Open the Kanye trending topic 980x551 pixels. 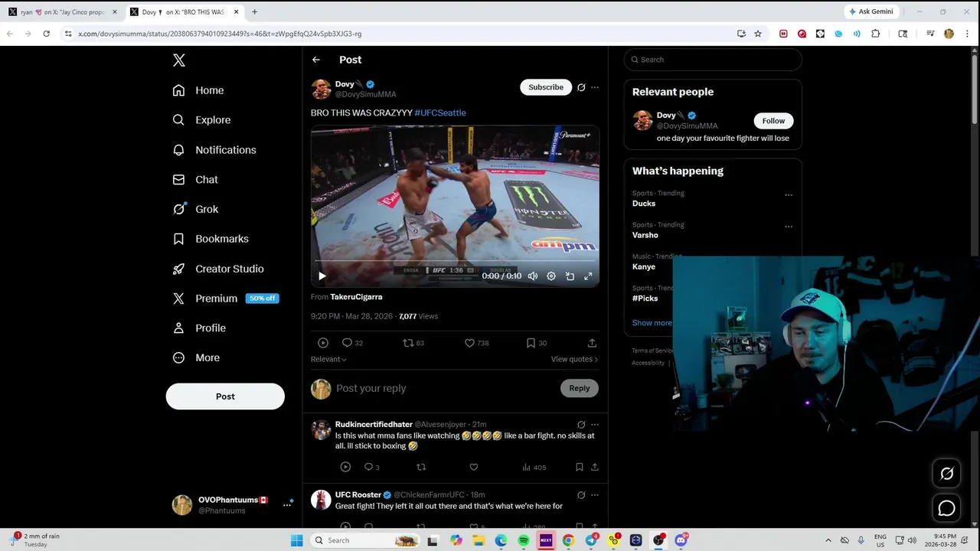pos(644,266)
